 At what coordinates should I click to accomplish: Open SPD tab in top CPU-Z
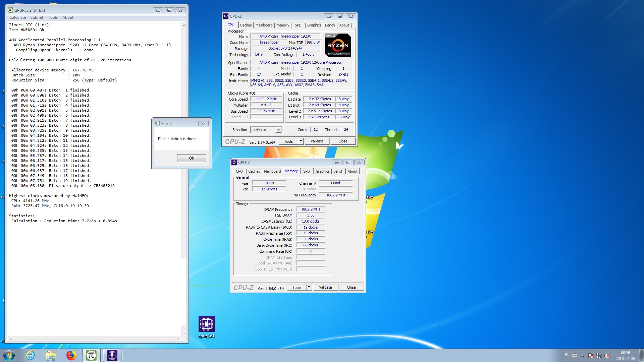[x=298, y=25]
